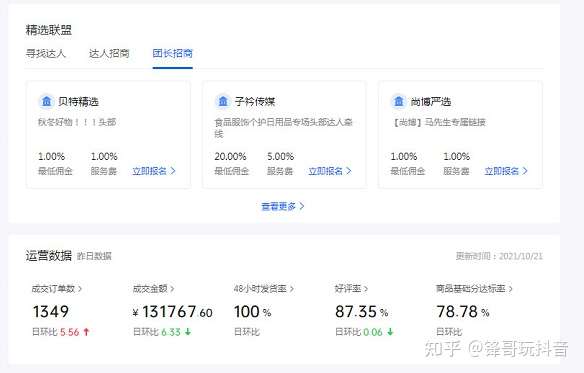Click 立即报名 in the 贝特精选 card
The image size is (584, 373).
(154, 171)
